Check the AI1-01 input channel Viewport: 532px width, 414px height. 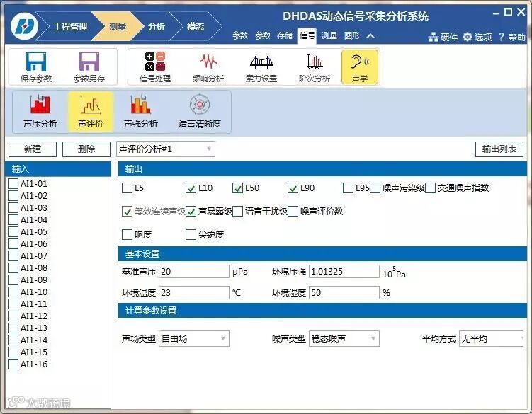point(13,183)
